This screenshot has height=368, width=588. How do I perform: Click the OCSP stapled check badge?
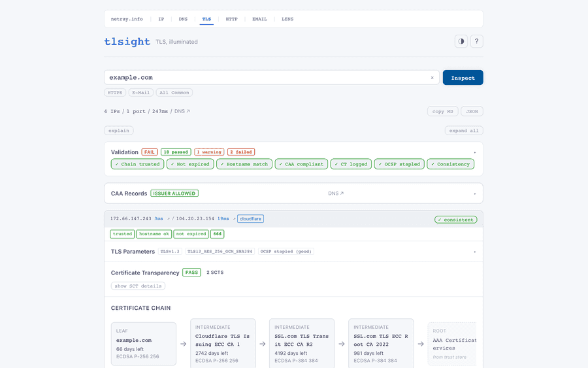[x=399, y=164]
